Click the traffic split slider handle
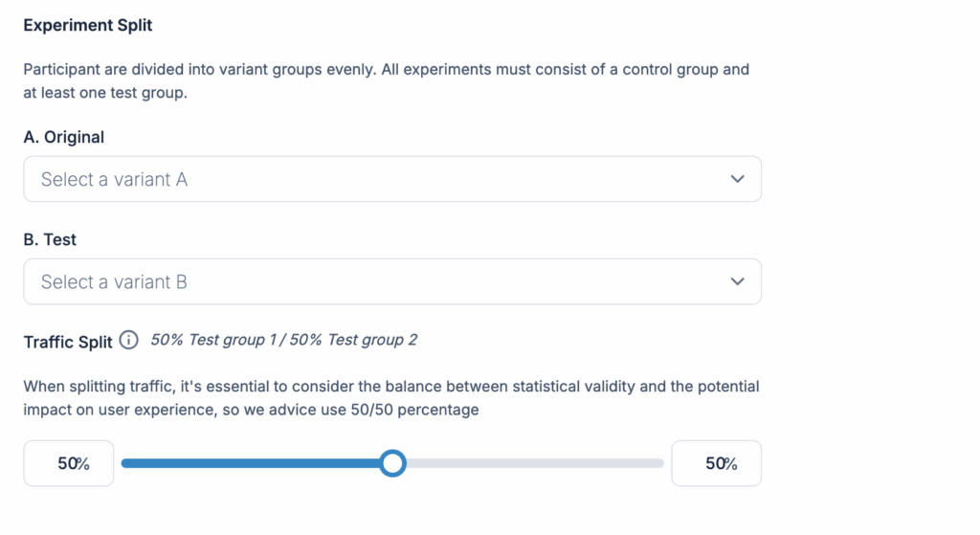Image resolution: width=980 pixels, height=535 pixels. coord(392,463)
